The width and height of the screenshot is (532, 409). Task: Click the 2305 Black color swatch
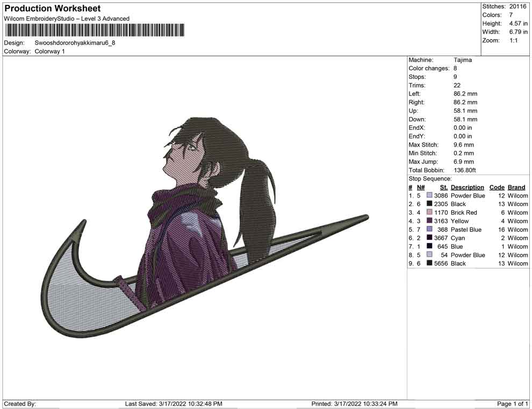point(429,204)
